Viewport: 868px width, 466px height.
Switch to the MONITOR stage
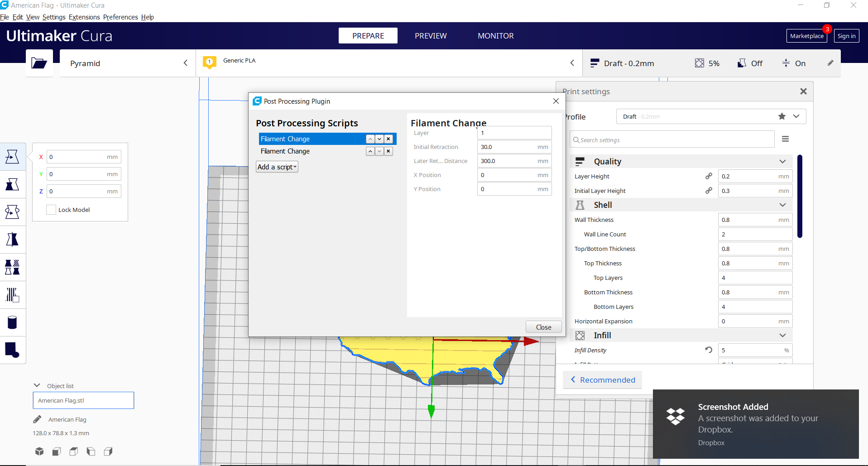coord(496,36)
